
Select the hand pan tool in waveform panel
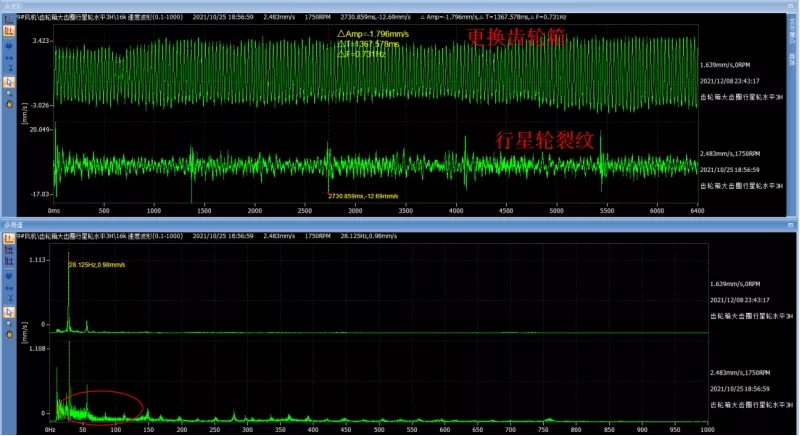(x=9, y=104)
